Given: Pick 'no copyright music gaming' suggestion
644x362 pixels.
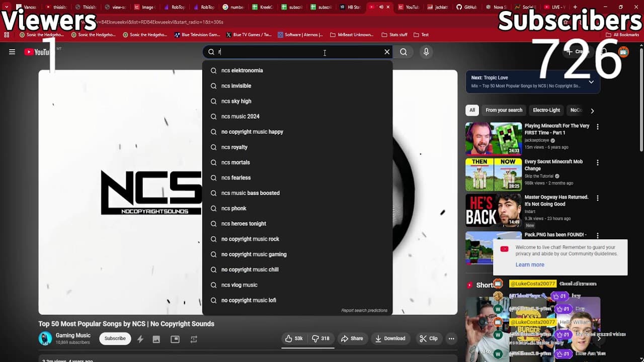Looking at the screenshot, I should coord(297,254).
